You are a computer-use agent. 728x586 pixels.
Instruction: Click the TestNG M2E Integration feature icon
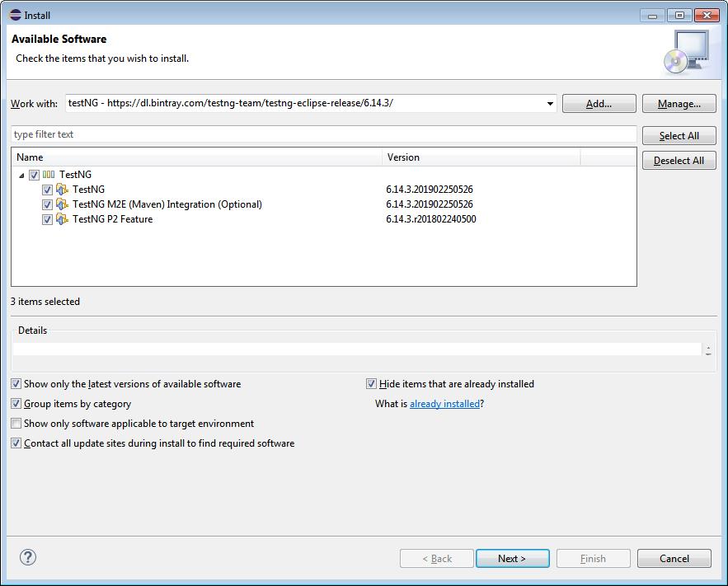pyautogui.click(x=62, y=204)
